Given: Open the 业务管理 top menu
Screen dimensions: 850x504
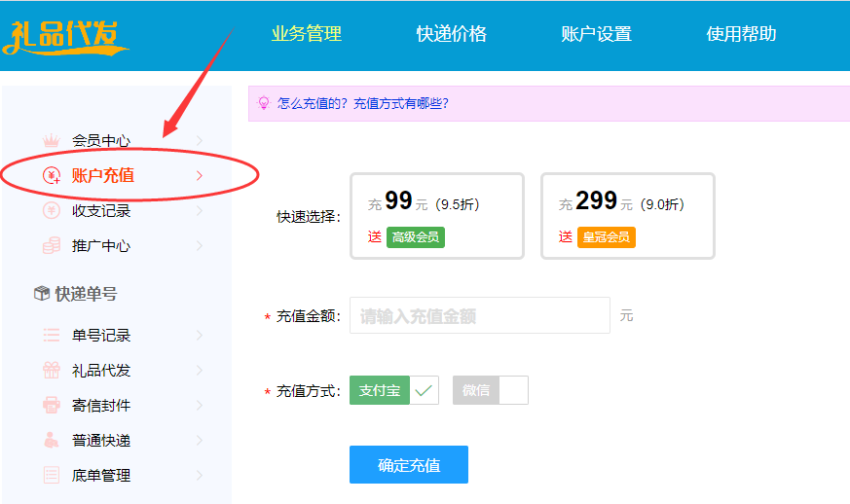Looking at the screenshot, I should [307, 34].
